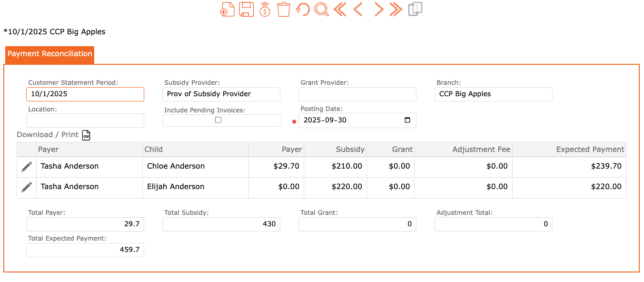Go to first record double-left arrows
Image resolution: width=644 pixels, height=282 pixels.
coord(340,10)
